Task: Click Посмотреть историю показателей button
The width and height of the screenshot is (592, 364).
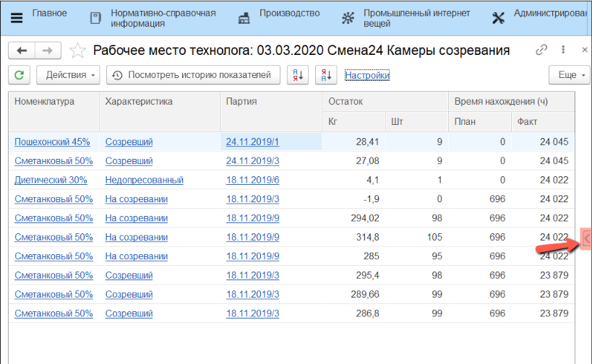Action: (x=193, y=75)
